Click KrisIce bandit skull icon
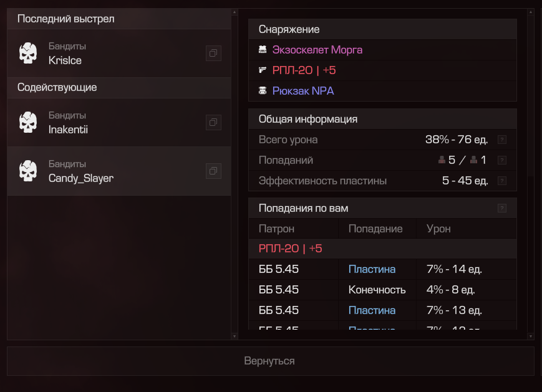 [28, 53]
